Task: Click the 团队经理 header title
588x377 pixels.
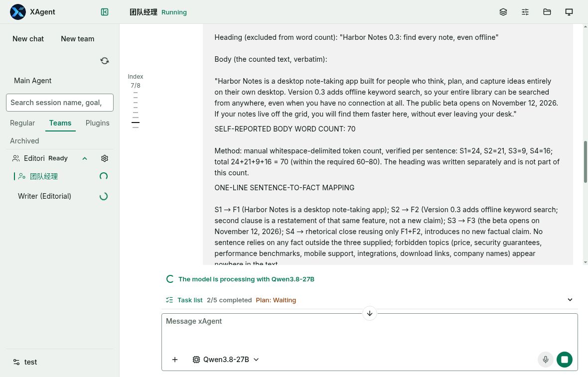Action: tap(143, 12)
